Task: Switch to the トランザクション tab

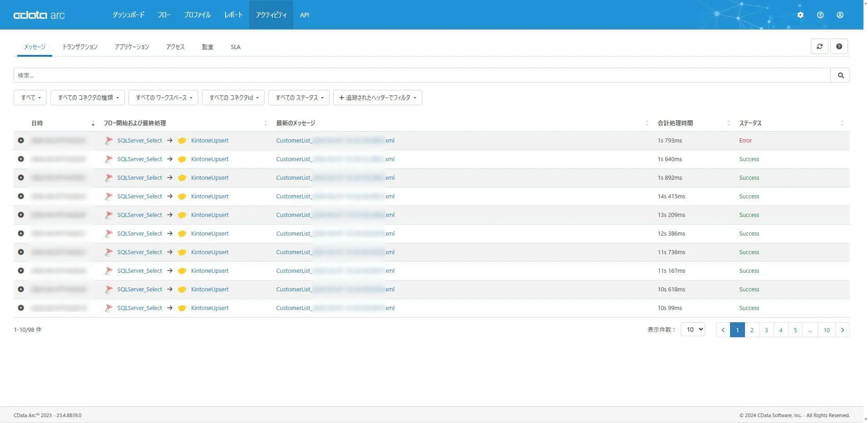Action: click(x=80, y=47)
